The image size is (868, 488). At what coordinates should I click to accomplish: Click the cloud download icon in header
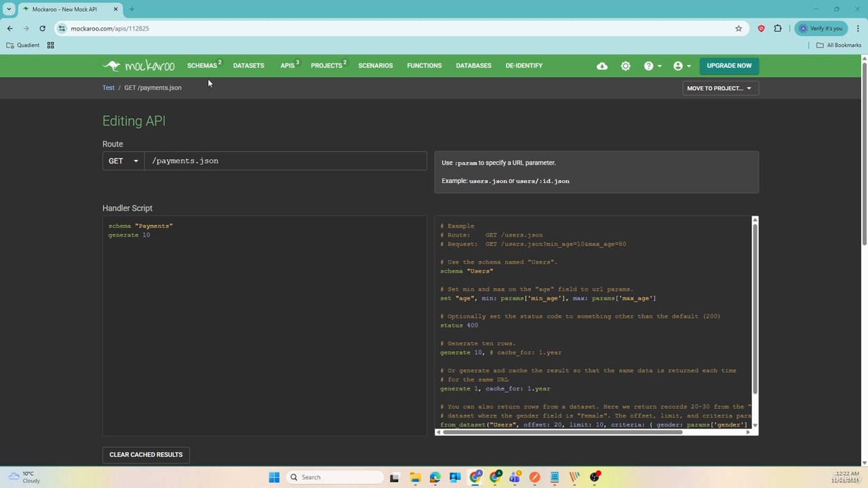tap(602, 66)
